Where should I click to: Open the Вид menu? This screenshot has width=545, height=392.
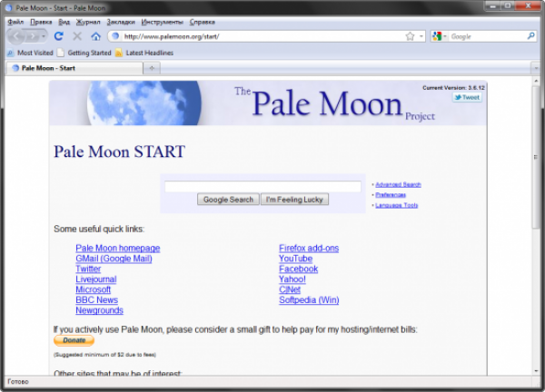click(64, 22)
